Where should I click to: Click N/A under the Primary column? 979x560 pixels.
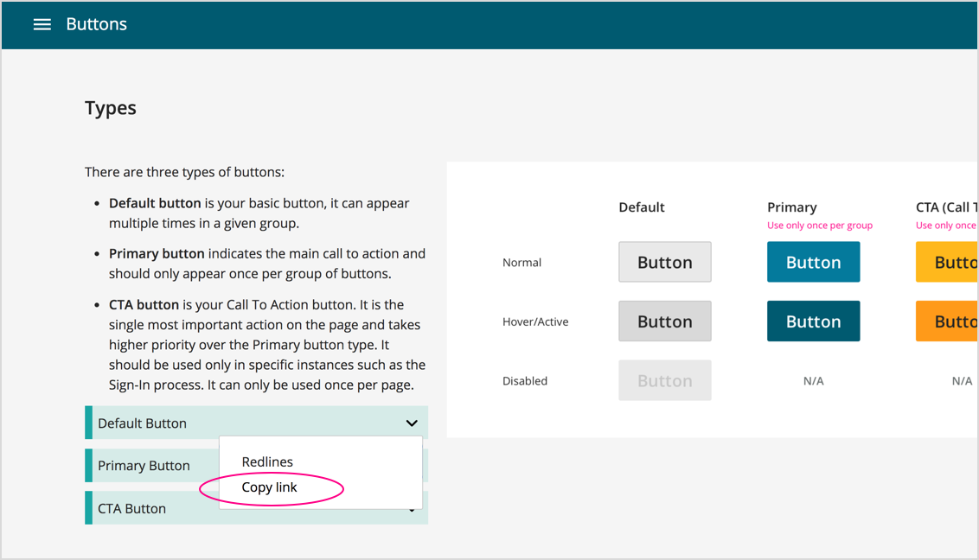tap(813, 381)
